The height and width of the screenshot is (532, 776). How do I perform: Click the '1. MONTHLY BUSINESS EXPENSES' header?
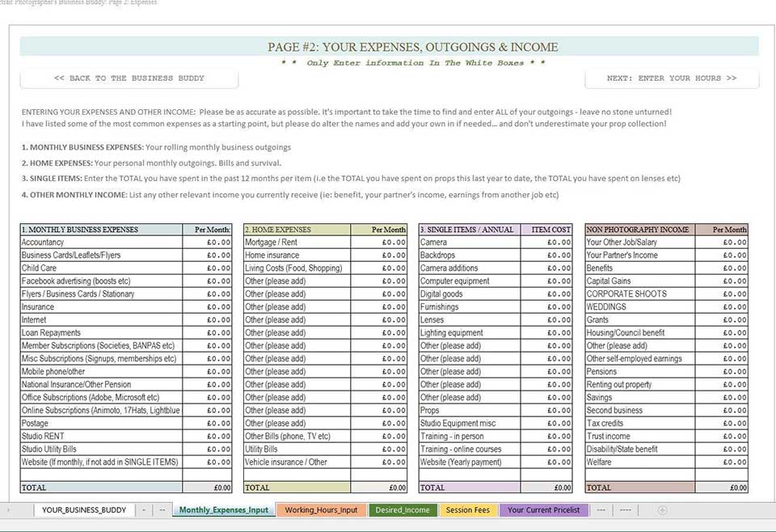pyautogui.click(x=102, y=230)
